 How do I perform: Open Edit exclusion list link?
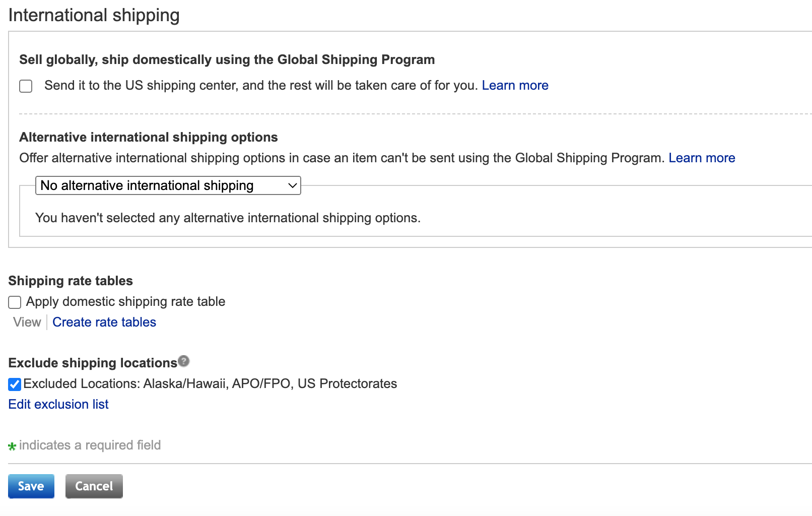tap(58, 404)
